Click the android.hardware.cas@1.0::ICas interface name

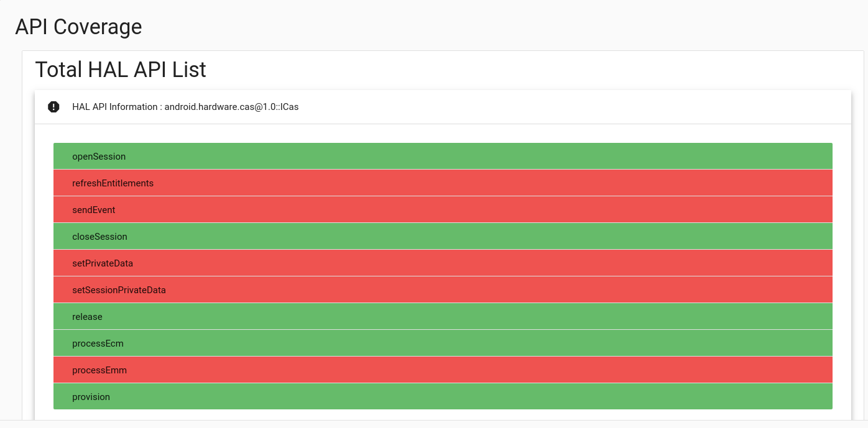(231, 107)
